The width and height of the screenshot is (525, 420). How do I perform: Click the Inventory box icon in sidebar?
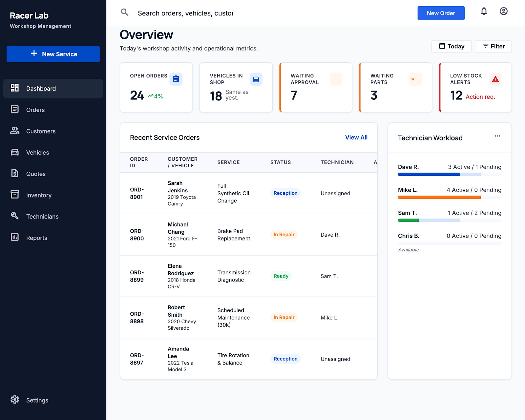15,194
